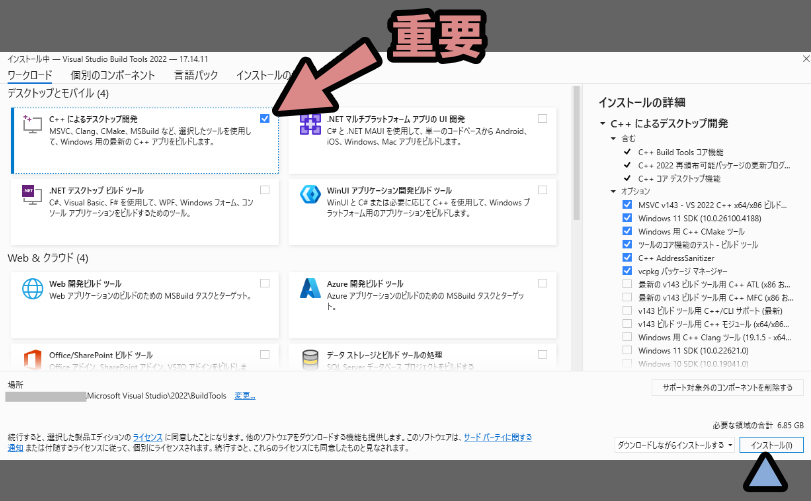Image resolution: width=811 pixels, height=501 pixels.
Task: Check the .NET デスクトップ ビルド ツール checkbox
Action: click(x=265, y=190)
